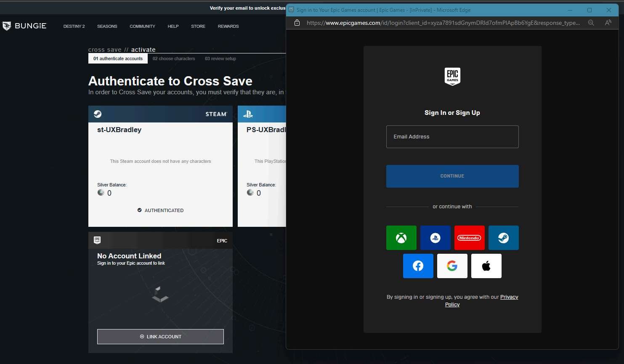624x364 pixels.
Task: Click the Steam card's 'does not have any characters' message
Action: 160,161
